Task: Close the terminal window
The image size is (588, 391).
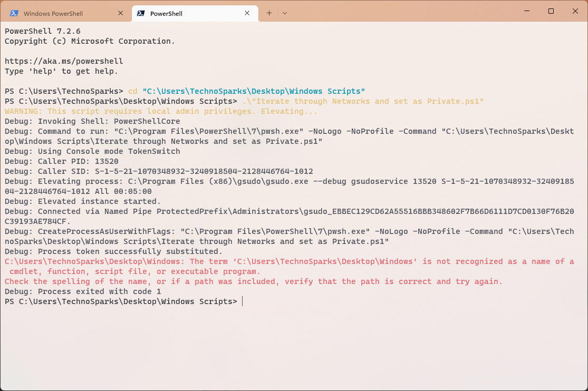Action: point(575,11)
